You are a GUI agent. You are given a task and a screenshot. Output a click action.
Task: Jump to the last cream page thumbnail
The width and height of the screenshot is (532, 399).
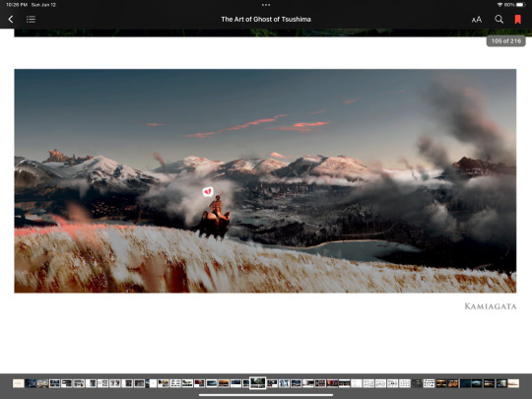513,383
